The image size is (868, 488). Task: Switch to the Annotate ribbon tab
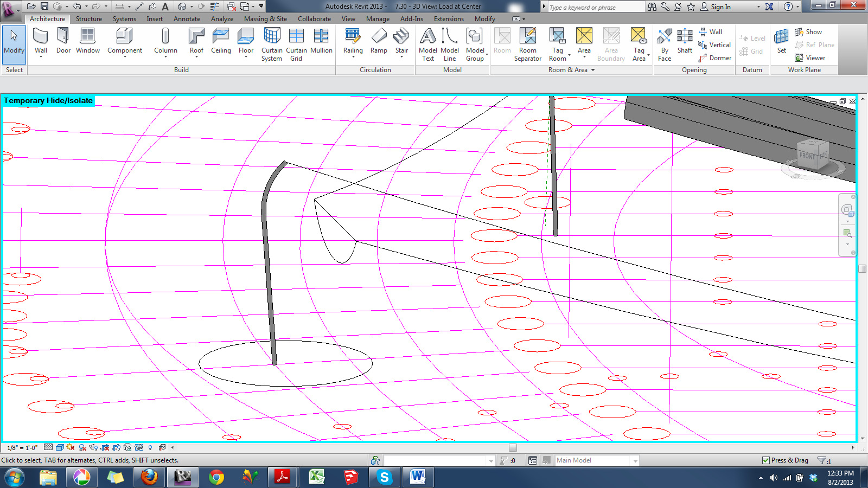(x=187, y=19)
